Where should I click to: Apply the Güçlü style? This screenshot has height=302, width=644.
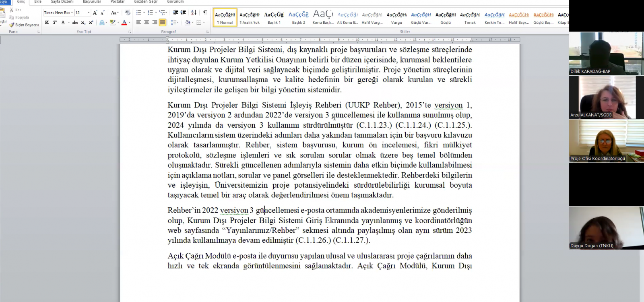(x=446, y=18)
